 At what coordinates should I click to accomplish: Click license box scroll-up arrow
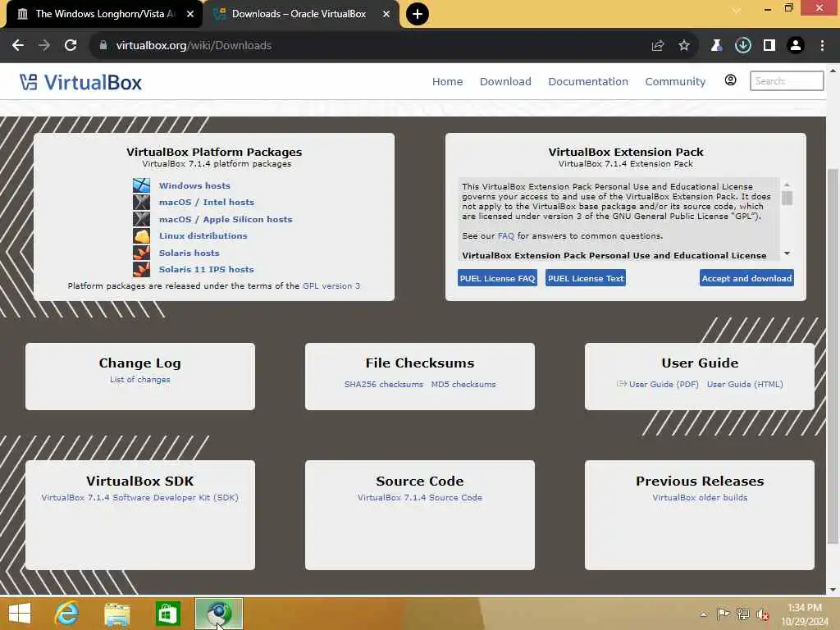787,185
